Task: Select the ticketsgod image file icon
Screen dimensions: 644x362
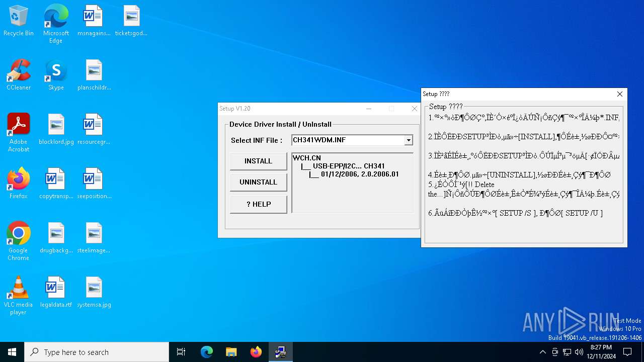Action: pos(131,21)
